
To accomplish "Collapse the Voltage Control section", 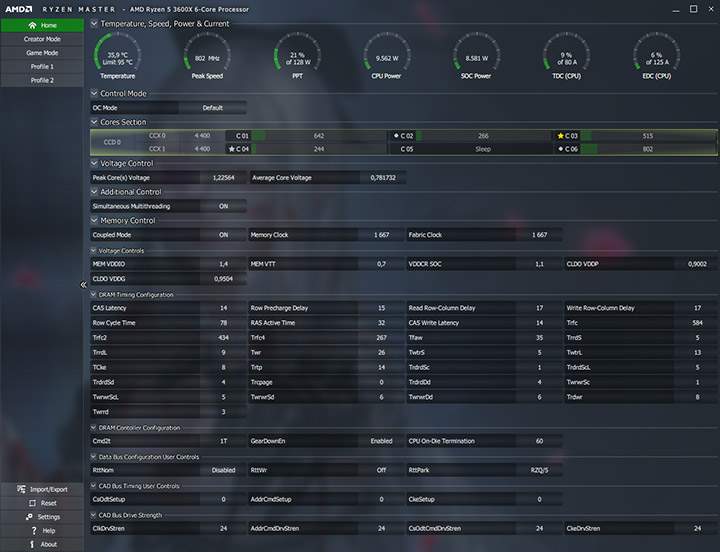I will coord(94,163).
